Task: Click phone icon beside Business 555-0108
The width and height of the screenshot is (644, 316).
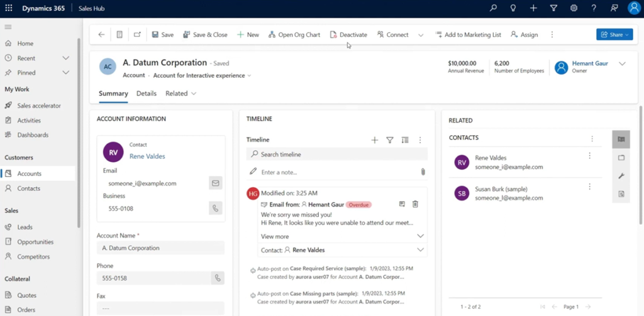Action: click(216, 208)
